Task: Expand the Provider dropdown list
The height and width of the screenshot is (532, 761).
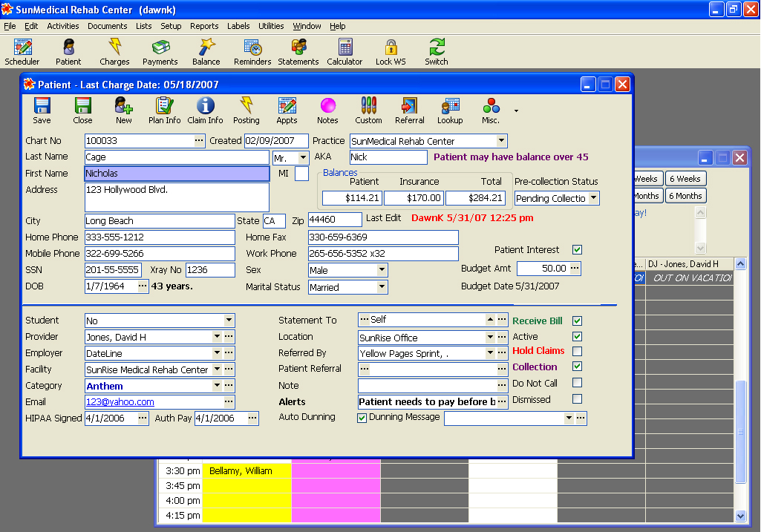Action: click(218, 337)
